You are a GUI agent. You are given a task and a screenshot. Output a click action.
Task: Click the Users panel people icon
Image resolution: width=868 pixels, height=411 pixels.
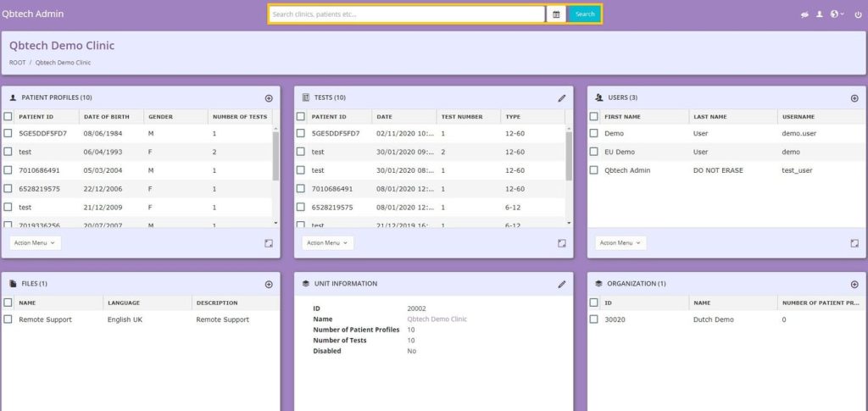point(598,98)
